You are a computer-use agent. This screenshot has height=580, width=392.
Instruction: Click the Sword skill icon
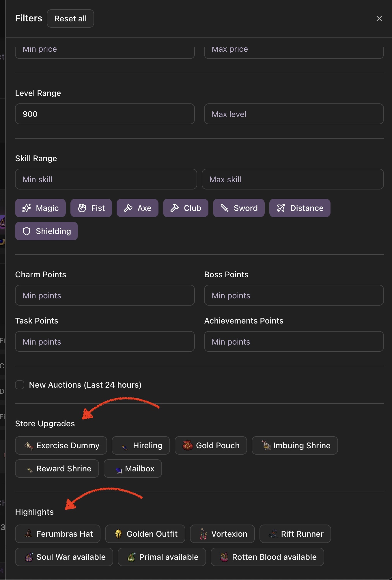coord(225,208)
